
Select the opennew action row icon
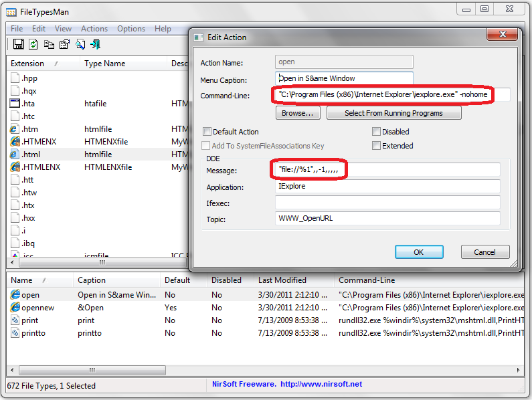click(15, 308)
